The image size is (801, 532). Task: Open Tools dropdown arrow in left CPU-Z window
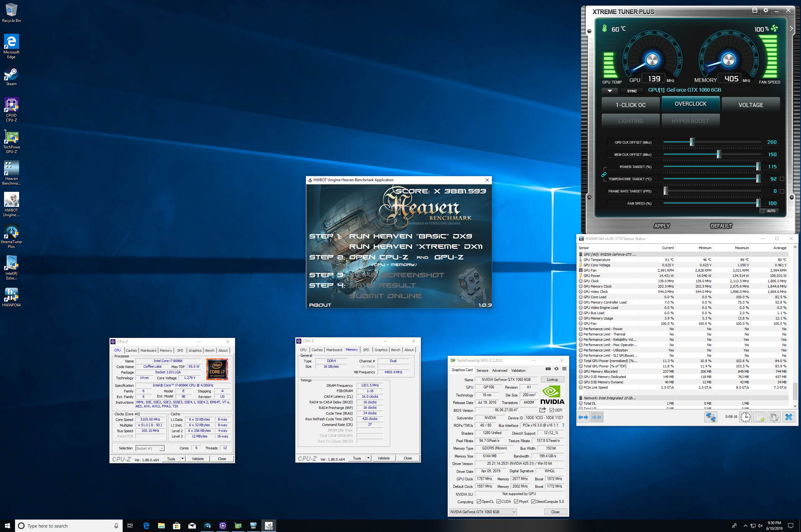[x=182, y=459]
